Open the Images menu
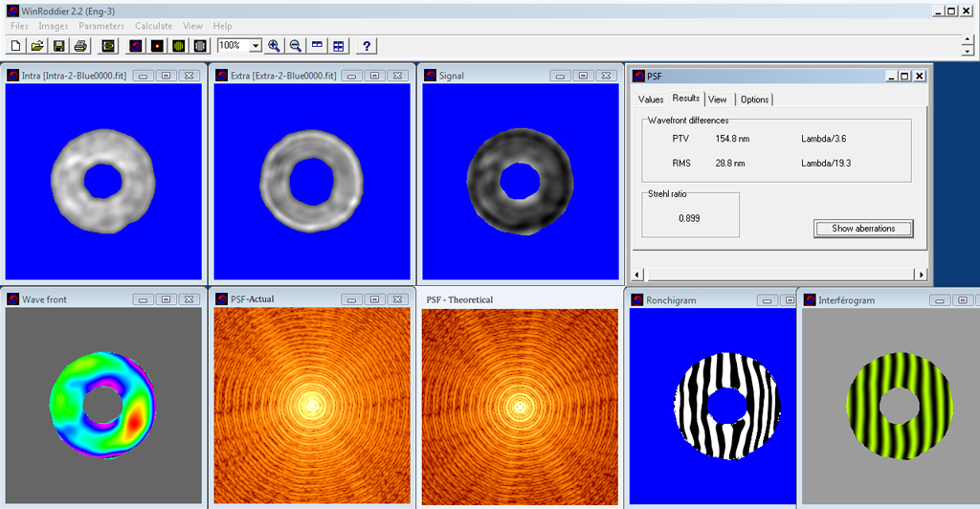 point(54,26)
